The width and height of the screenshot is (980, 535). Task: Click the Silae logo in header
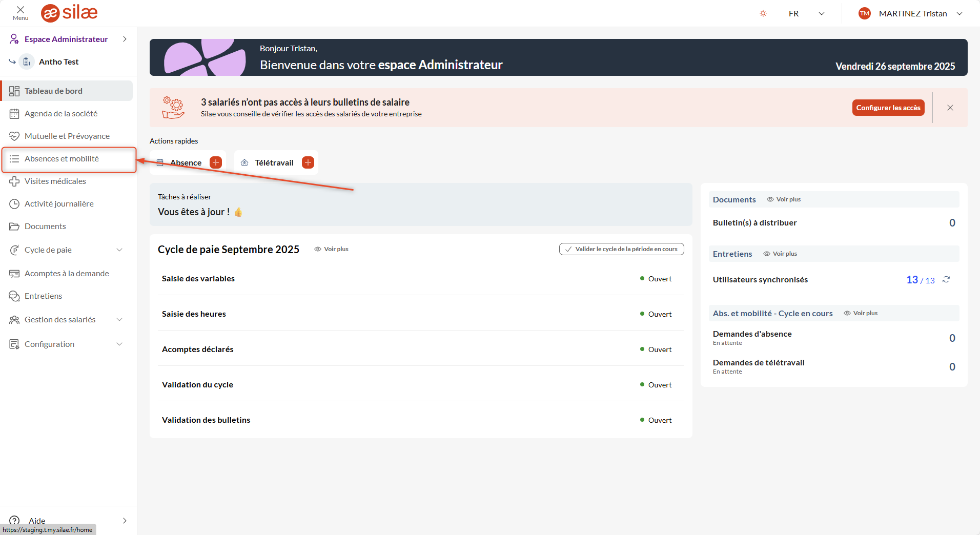(69, 13)
